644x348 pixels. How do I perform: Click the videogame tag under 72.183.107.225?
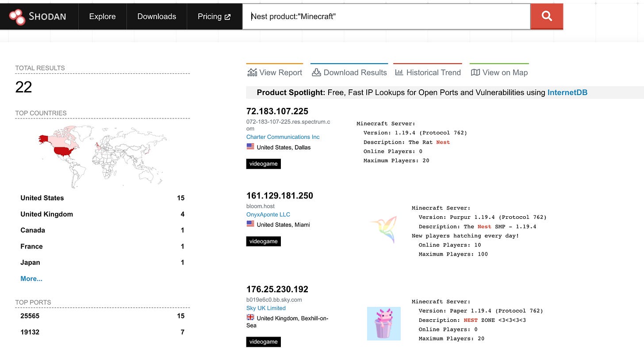point(264,164)
